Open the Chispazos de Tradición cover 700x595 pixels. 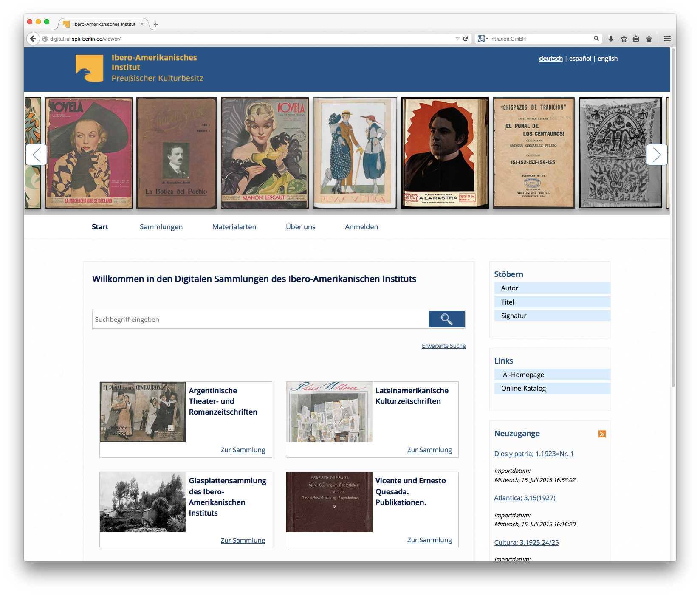533,153
